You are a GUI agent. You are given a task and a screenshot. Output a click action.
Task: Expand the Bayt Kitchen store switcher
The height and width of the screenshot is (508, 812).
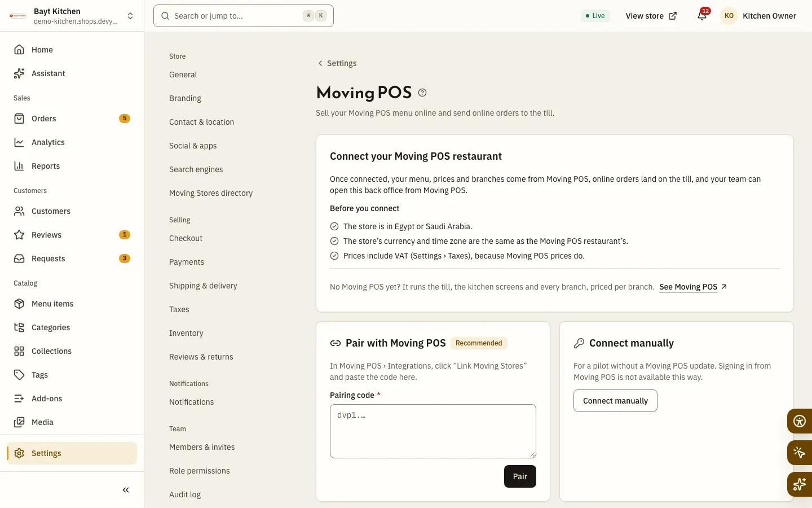130,16
